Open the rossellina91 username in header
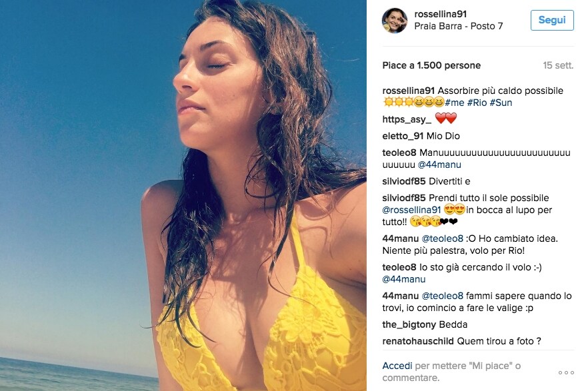 point(440,14)
